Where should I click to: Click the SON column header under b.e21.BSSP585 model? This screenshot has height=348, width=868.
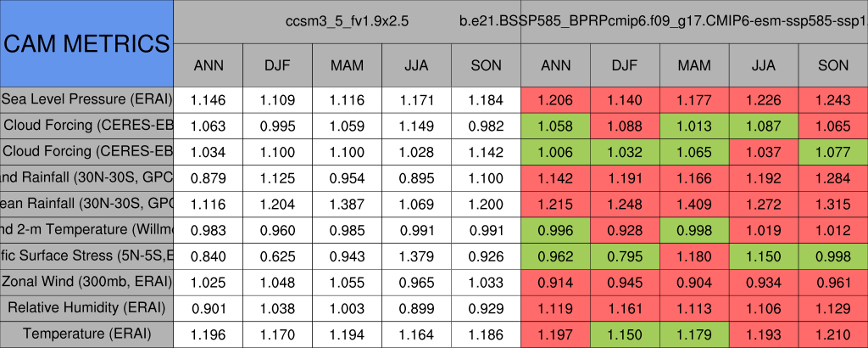pyautogui.click(x=833, y=65)
